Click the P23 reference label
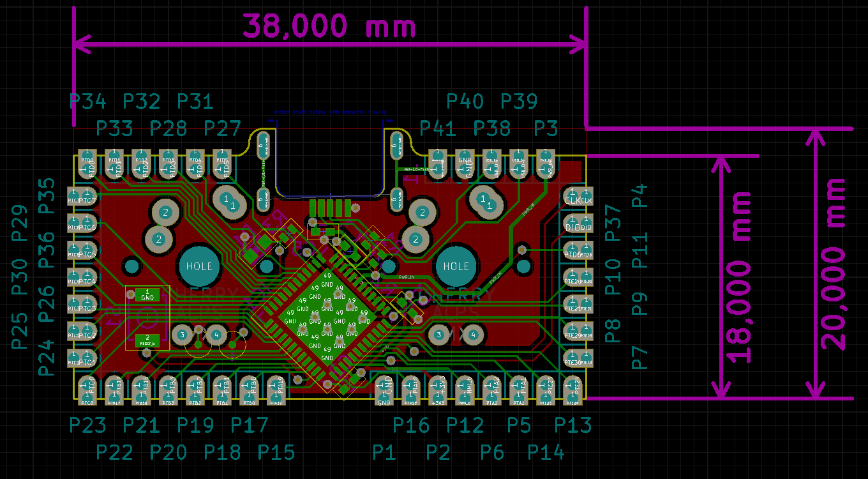The height and width of the screenshot is (479, 868). [x=87, y=425]
